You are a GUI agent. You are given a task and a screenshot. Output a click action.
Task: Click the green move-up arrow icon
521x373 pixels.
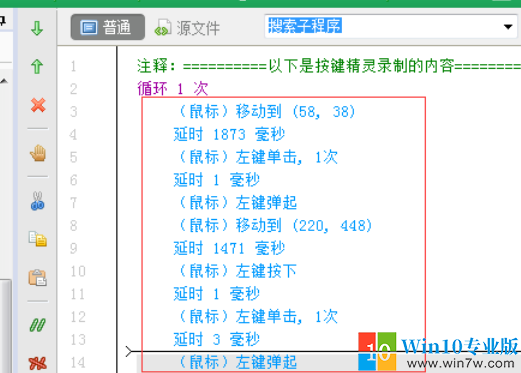point(37,66)
